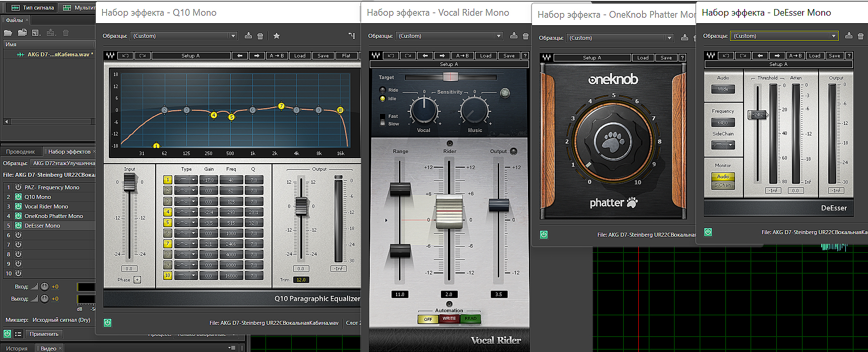Switch to the История tab
Viewport: 868px width, 352px height.
click(17, 348)
